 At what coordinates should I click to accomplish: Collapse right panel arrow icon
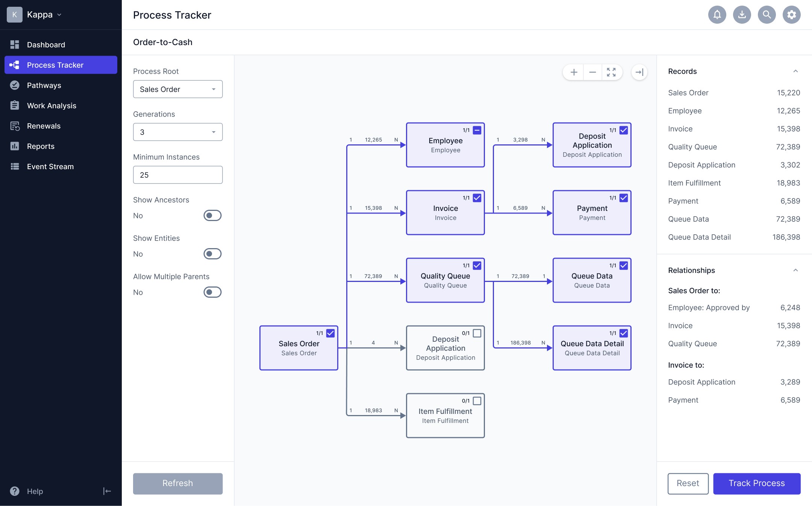coord(639,72)
